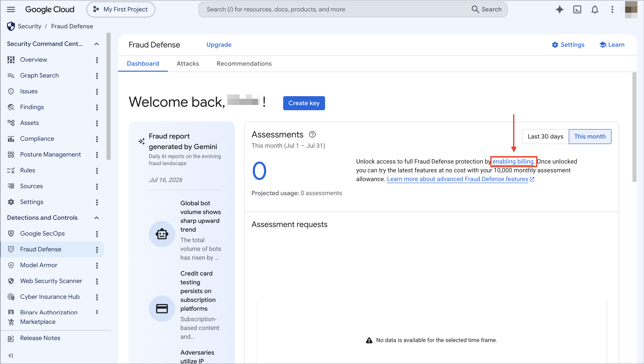Open the three-dot menu for Compliance
Screen dimensions: 644x364
click(x=97, y=139)
